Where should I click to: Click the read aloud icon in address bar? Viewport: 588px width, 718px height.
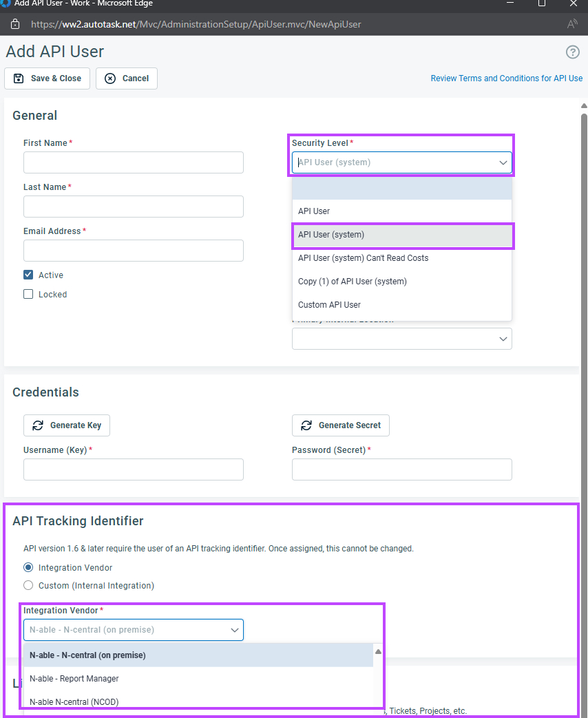pyautogui.click(x=572, y=24)
